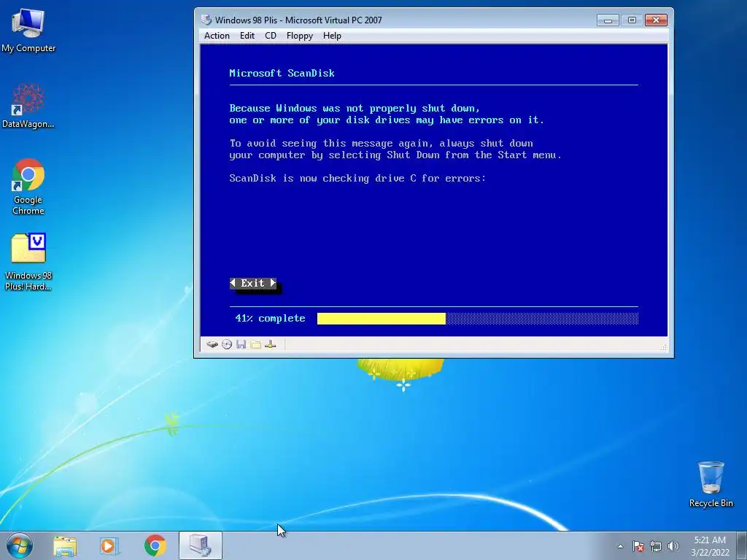The image size is (747, 560).
Task: Click the hard disk activity icon in status bar
Action: tap(212, 344)
